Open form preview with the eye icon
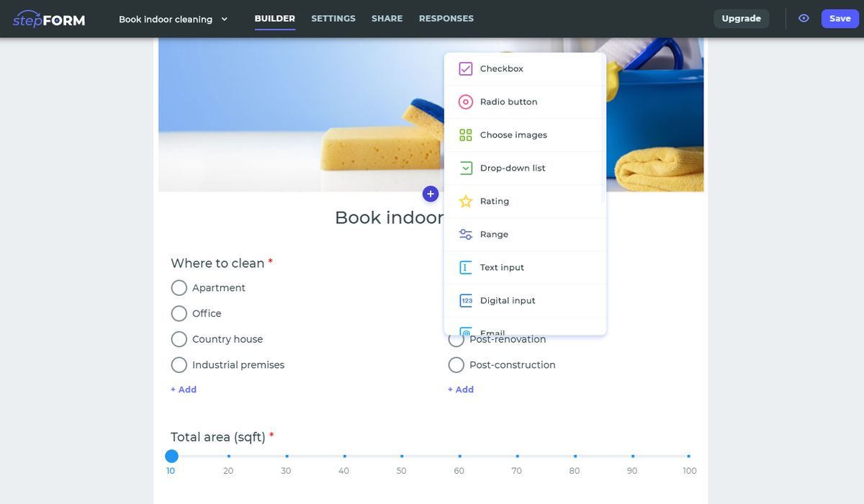864x504 pixels. pyautogui.click(x=804, y=18)
